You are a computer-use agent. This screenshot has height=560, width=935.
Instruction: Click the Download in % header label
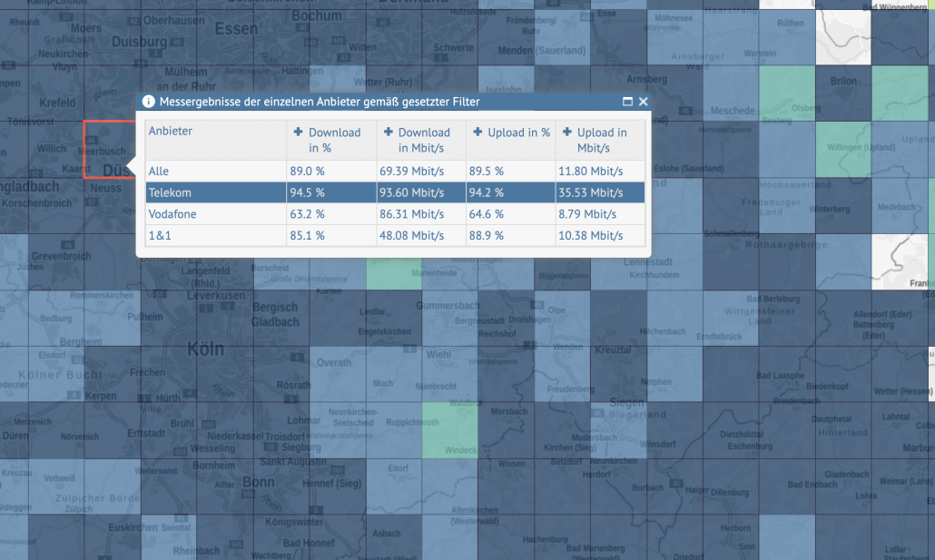pos(335,140)
